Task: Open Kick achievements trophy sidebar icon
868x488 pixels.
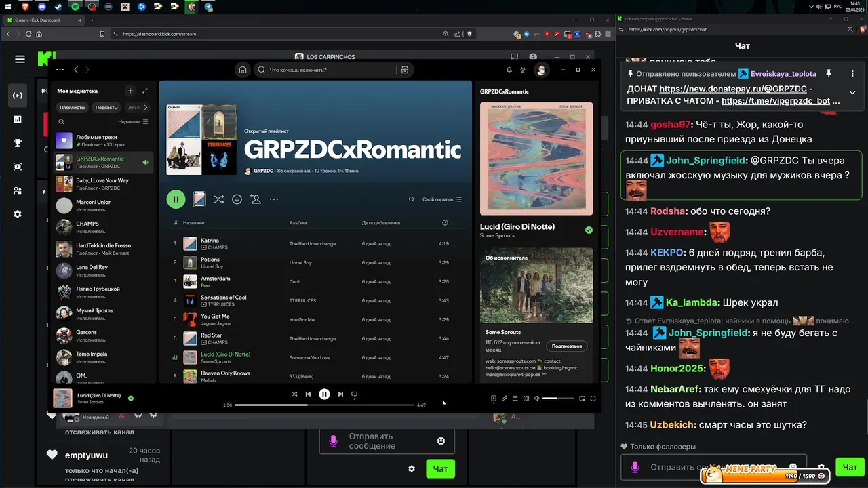Action: [x=18, y=143]
